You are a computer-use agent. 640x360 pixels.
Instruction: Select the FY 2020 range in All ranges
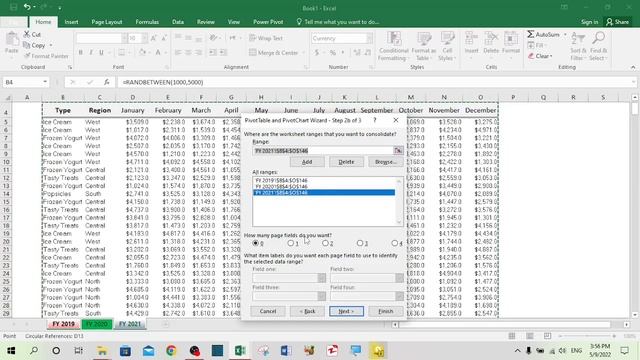click(324, 187)
